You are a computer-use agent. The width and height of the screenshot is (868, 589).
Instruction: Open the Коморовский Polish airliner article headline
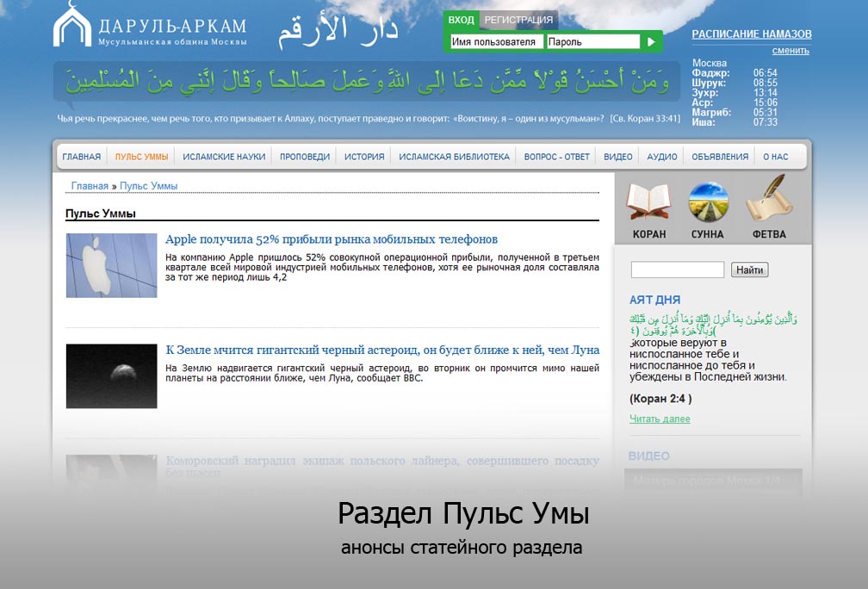[x=382, y=466]
